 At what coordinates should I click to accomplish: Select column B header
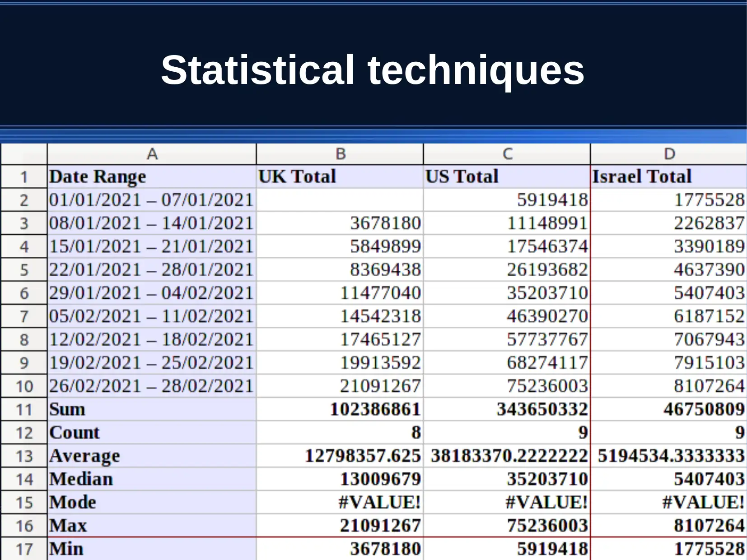click(340, 154)
